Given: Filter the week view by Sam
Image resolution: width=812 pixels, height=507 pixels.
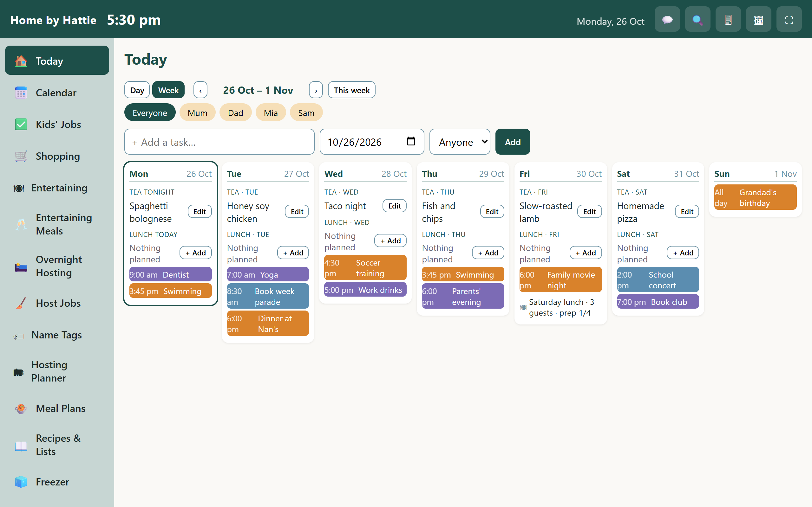Looking at the screenshot, I should click(306, 113).
